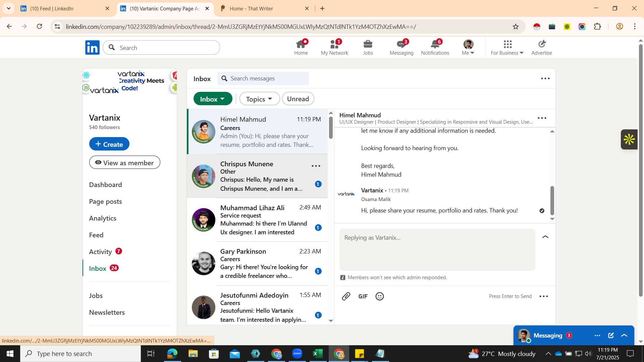Screen dimensions: 644x362
Task: Click the LinkedIn logo
Action: tap(92, 48)
